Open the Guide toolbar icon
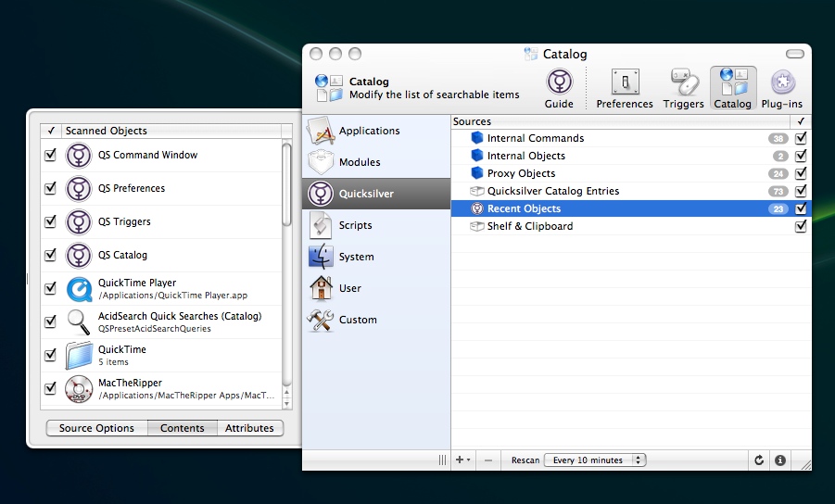The height and width of the screenshot is (504, 835). tap(559, 82)
